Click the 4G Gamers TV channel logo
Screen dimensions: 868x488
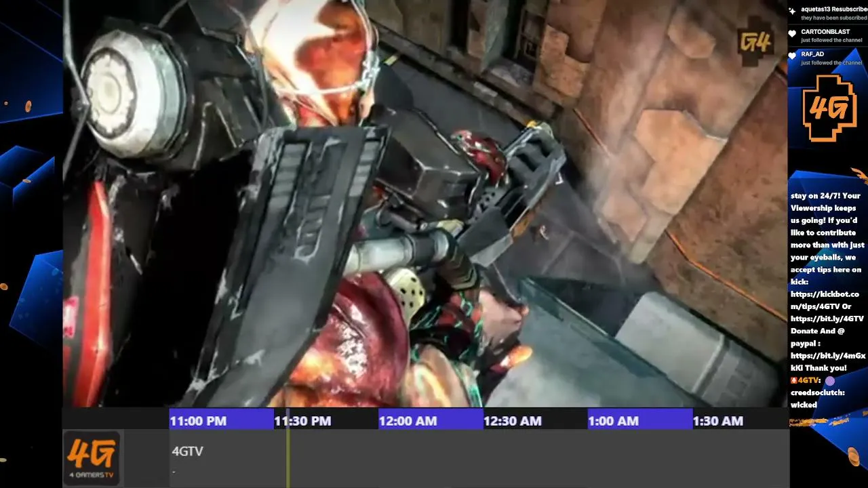point(92,459)
